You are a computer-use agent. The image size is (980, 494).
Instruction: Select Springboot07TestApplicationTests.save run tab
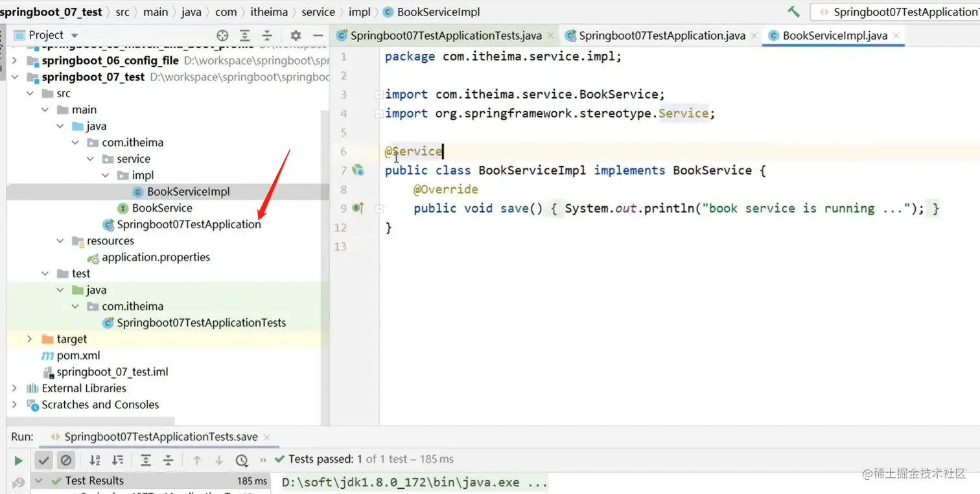click(161, 437)
